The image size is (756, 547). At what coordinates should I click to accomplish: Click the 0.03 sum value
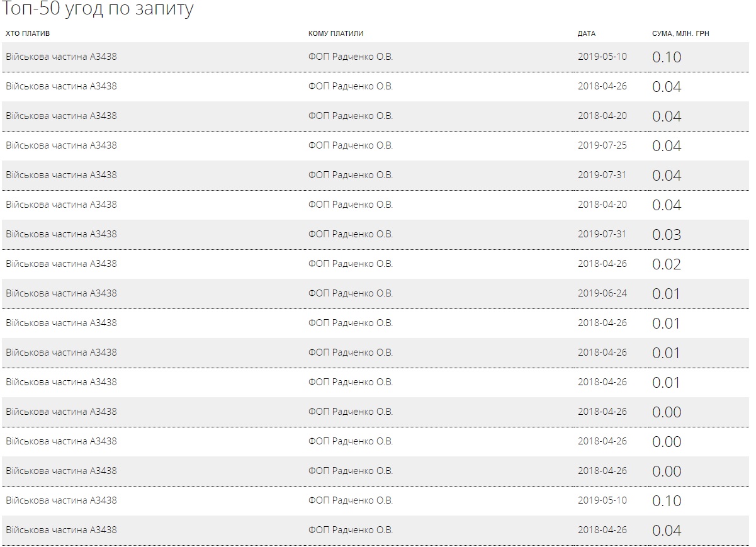(x=667, y=235)
